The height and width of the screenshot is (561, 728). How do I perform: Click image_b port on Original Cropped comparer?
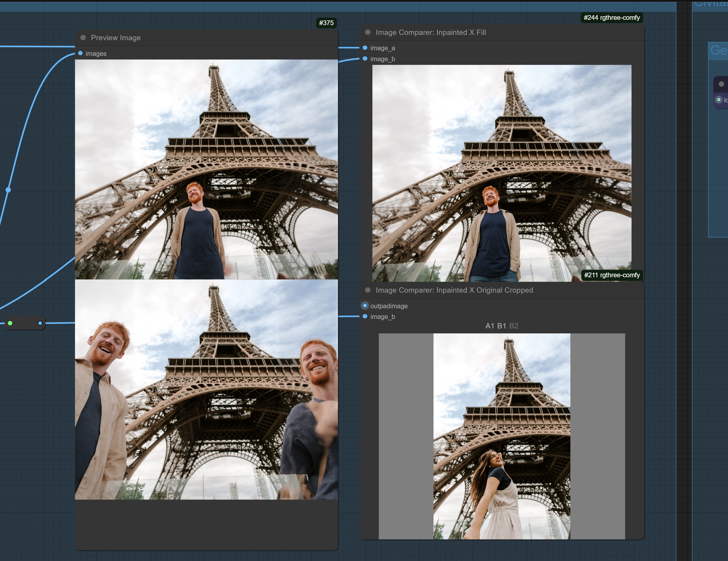365,317
